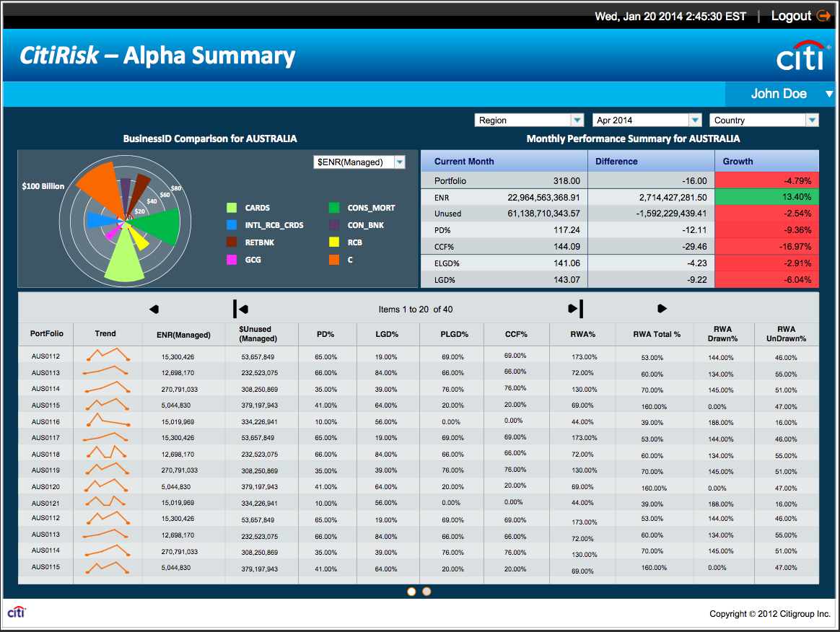Viewport: 840px width, 632px height.
Task: Sort by the LGD% column header
Action: 387,334
